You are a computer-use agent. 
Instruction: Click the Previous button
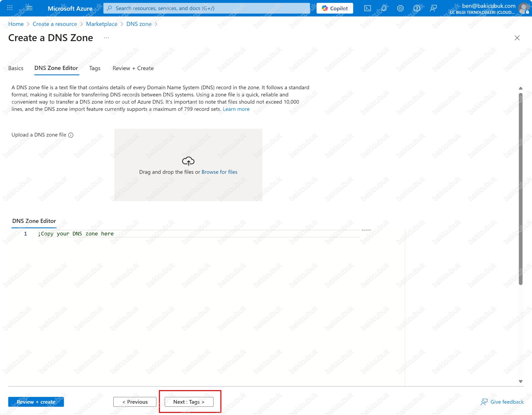point(135,402)
